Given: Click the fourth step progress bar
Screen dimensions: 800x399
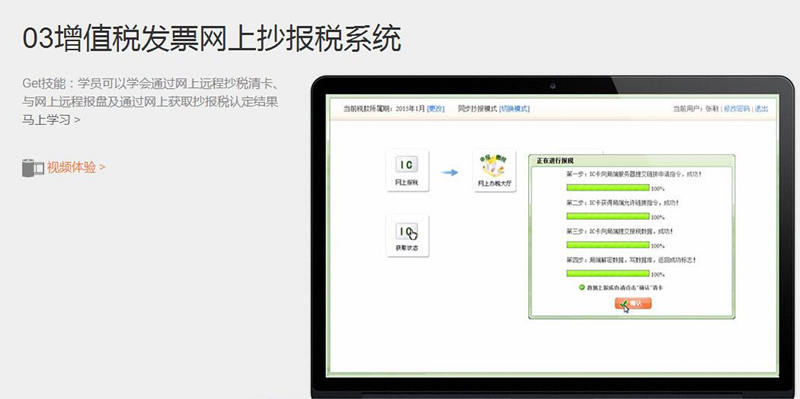Looking at the screenshot, I should coord(608,273).
